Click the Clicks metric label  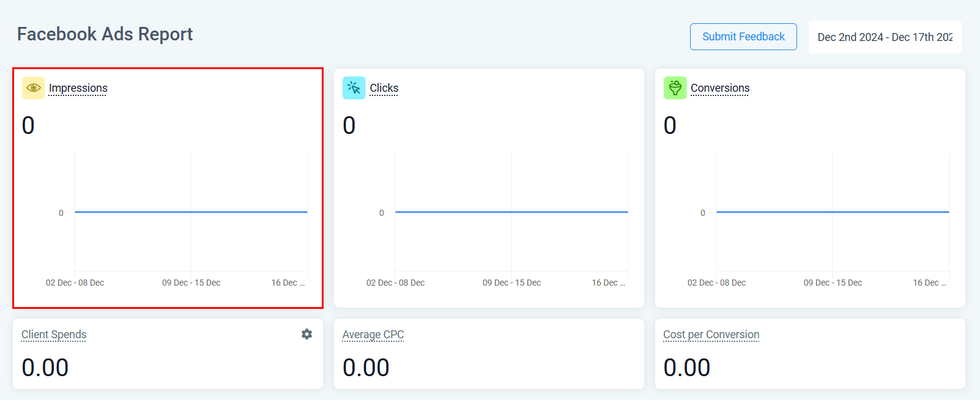tap(384, 88)
